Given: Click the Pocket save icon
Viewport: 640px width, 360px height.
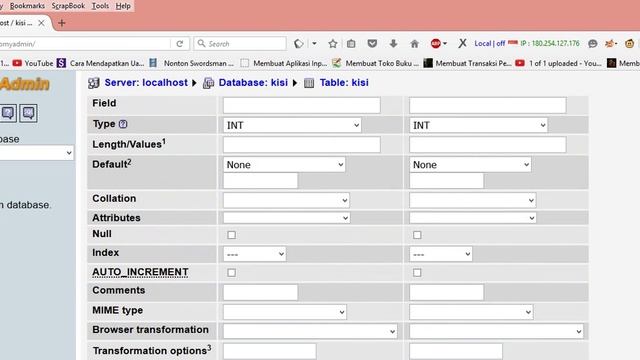Looking at the screenshot, I should [x=372, y=43].
